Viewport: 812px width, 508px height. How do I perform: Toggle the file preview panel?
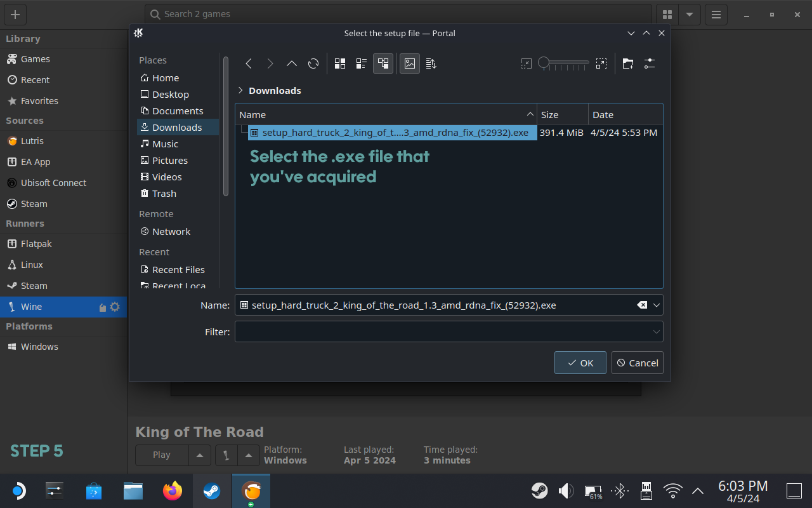pyautogui.click(x=410, y=63)
